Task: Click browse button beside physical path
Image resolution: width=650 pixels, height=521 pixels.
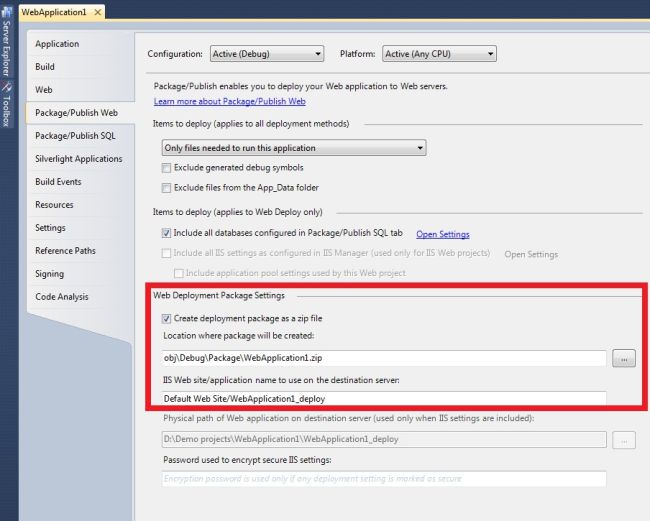Action: (x=624, y=440)
